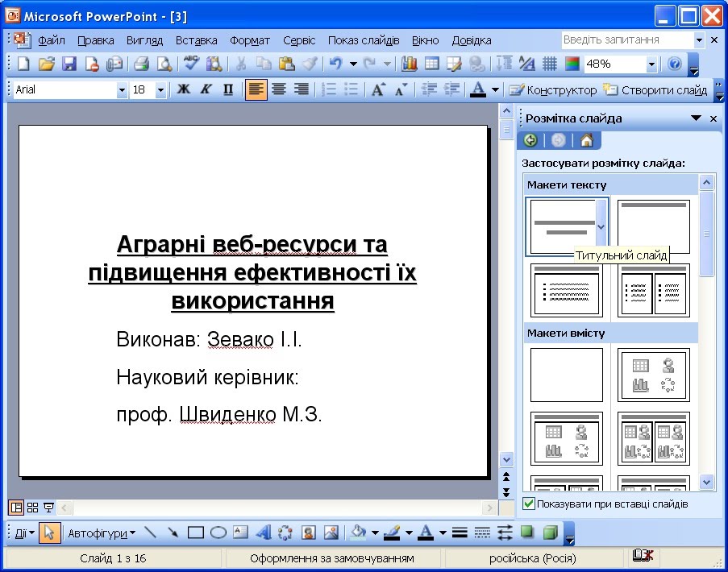The image size is (728, 572).
Task: Open the Правка menu
Action: coord(96,40)
